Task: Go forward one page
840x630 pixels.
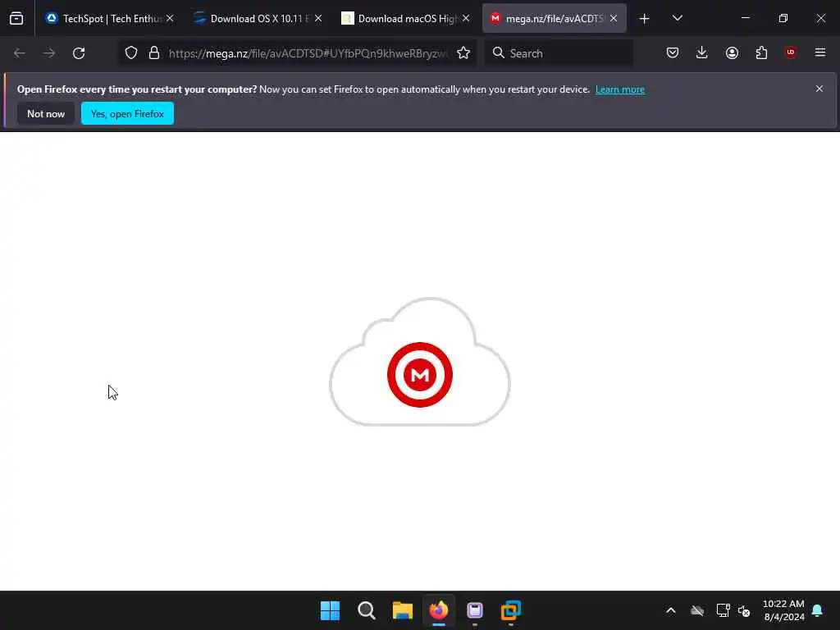Action: coord(49,53)
